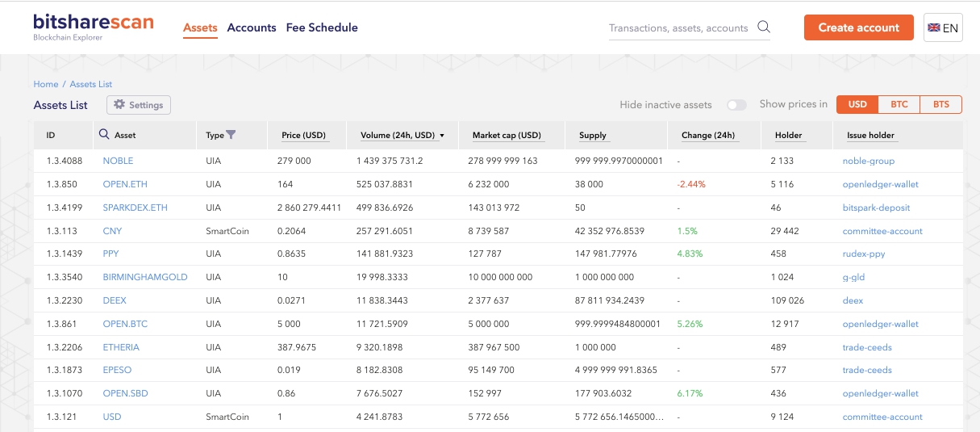
Task: Open the DEEX asset link
Action: pyautogui.click(x=115, y=300)
